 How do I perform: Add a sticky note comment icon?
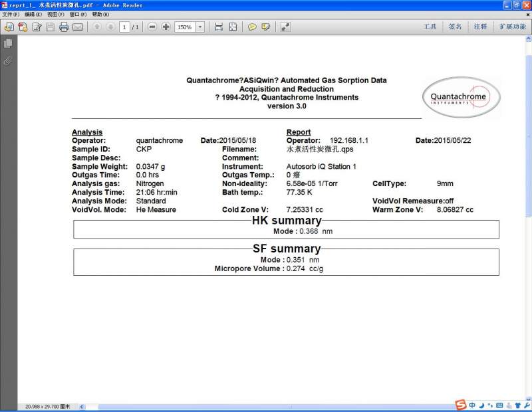(252, 27)
